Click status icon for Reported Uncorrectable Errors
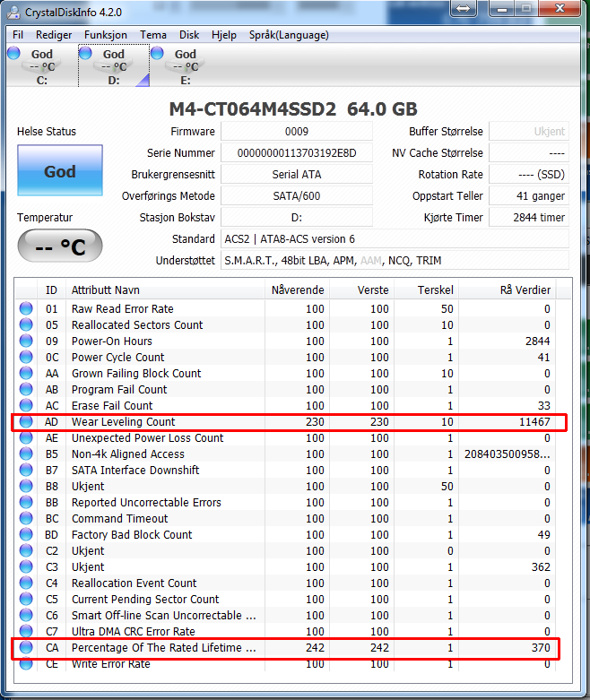Screen dimensions: 590x700 pyautogui.click(x=26, y=502)
